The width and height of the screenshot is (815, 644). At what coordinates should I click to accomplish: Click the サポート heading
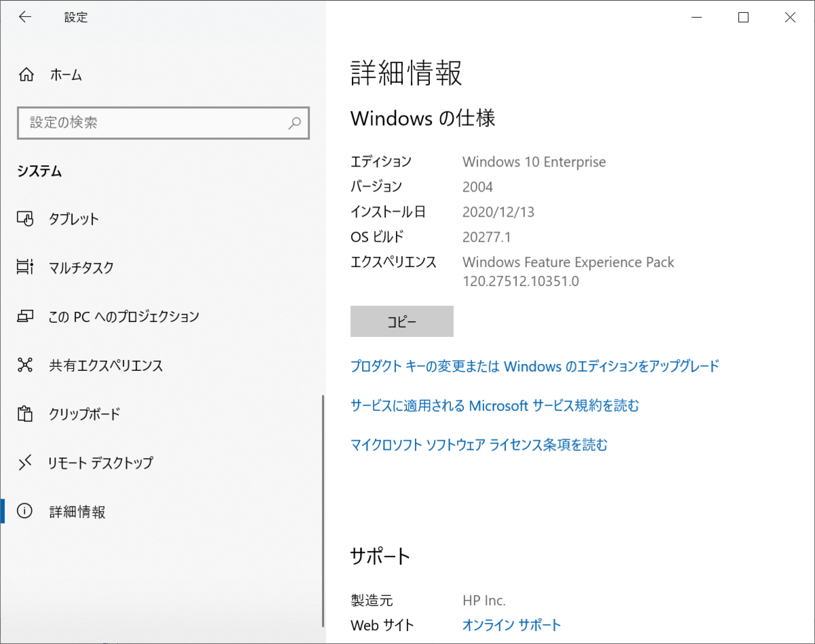click(x=380, y=556)
